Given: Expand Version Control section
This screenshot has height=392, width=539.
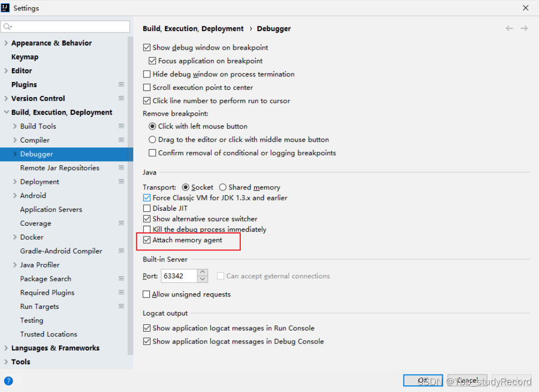Looking at the screenshot, I should click(x=6, y=98).
